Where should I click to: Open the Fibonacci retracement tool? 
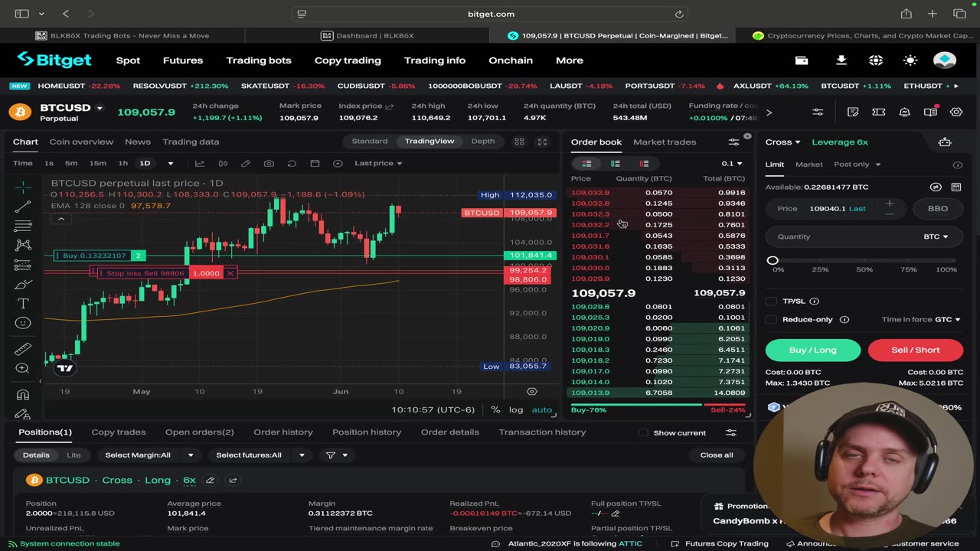point(23,226)
